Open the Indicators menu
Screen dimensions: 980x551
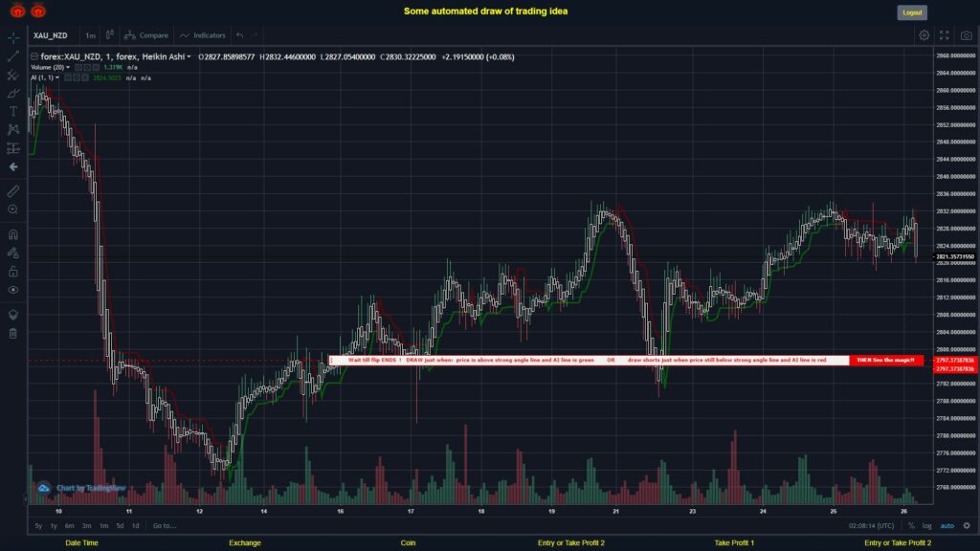tap(210, 34)
